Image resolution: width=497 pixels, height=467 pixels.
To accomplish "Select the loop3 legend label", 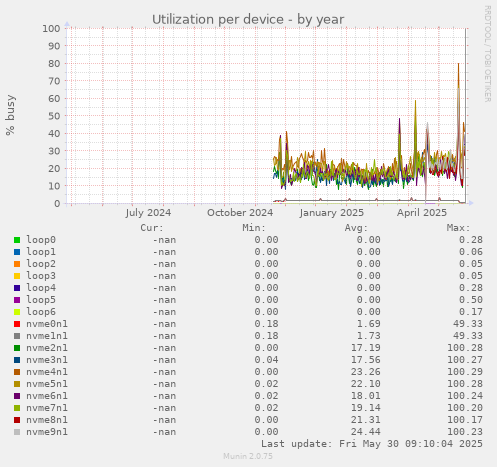I will 41,276.
